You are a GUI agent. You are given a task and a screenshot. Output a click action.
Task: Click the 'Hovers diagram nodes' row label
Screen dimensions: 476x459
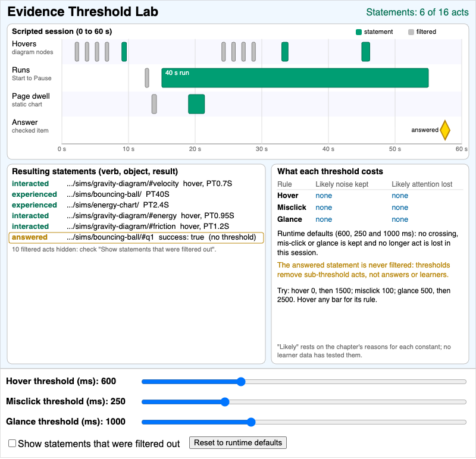pyautogui.click(x=33, y=48)
